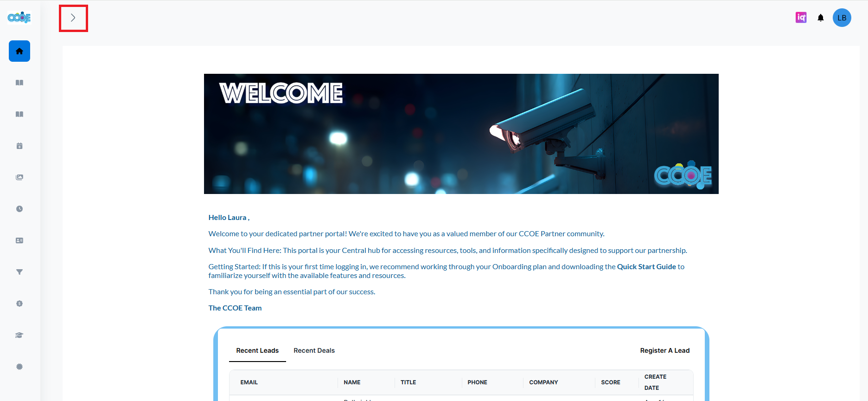Open the book icon directly beneath Home
868x401 pixels.
(x=19, y=83)
